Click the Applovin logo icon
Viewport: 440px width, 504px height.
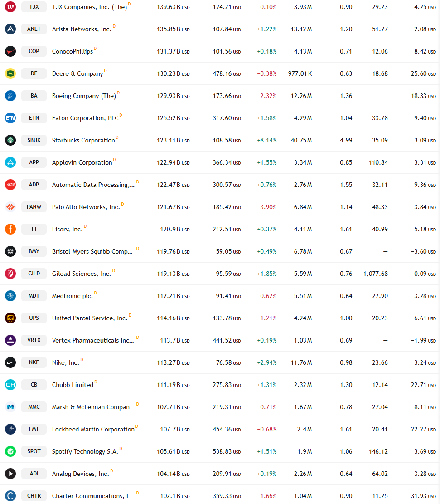click(x=10, y=162)
